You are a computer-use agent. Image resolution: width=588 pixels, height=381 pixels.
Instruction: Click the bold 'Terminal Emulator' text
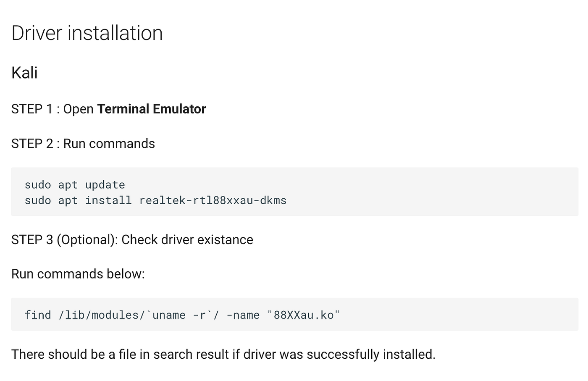(152, 109)
